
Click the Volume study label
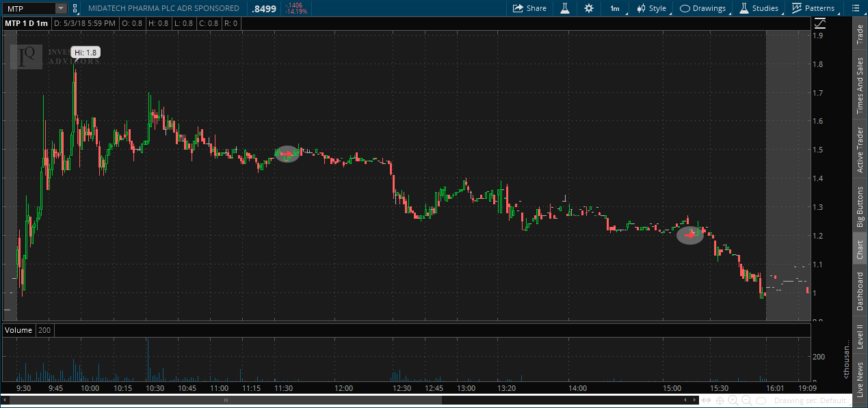click(19, 330)
